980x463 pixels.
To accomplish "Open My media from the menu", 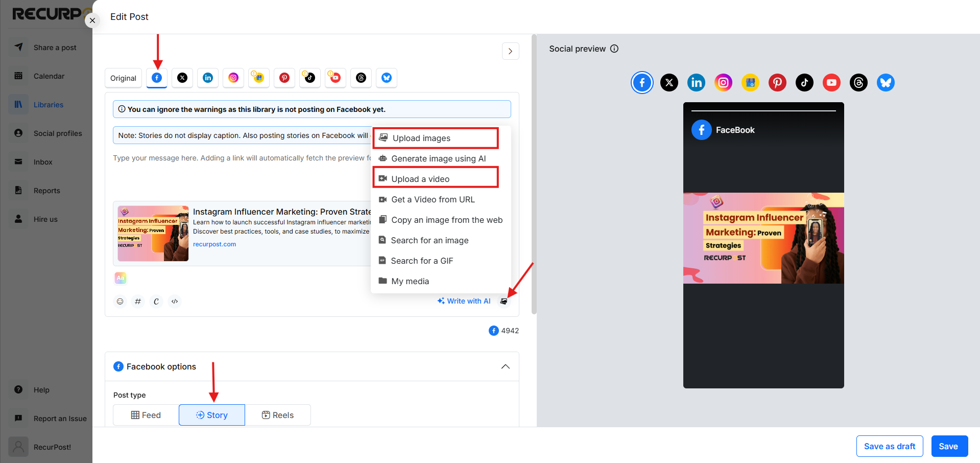I will pos(441,281).
